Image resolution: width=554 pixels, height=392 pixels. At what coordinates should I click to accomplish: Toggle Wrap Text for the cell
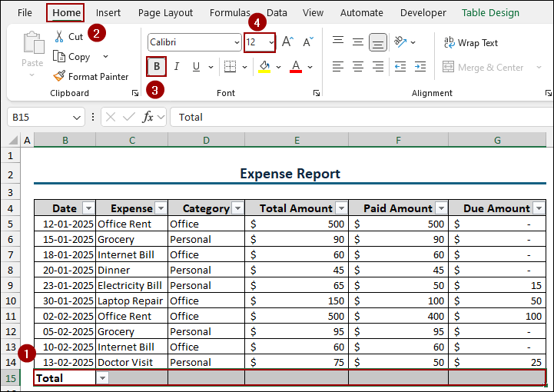coord(470,43)
